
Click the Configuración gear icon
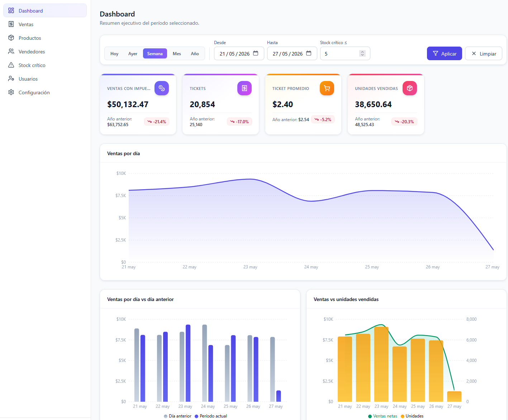(11, 92)
